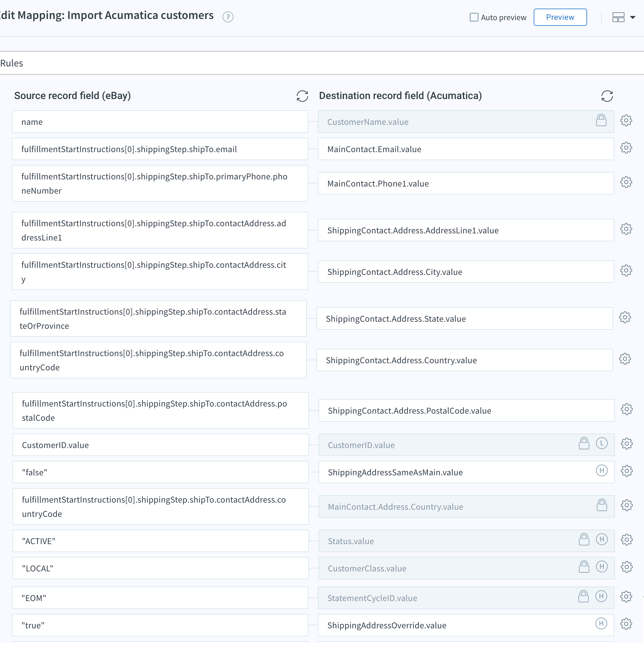Viewport: 644px width, 647px height.
Task: Edit ShippingAddressSameAsMain.value destination field
Action: [x=466, y=473]
